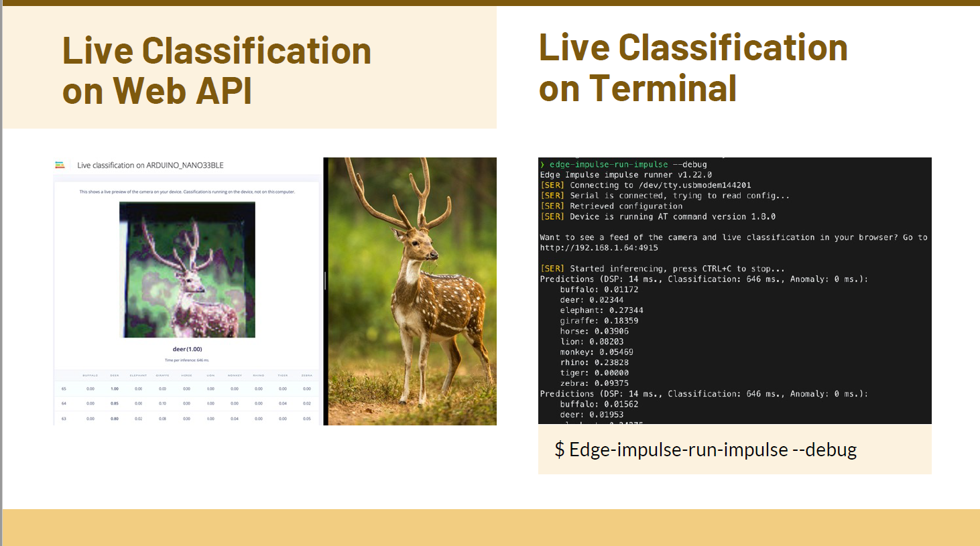Click the 'Live classification on ARDUINO_NANO33BLE' heading

[150, 165]
